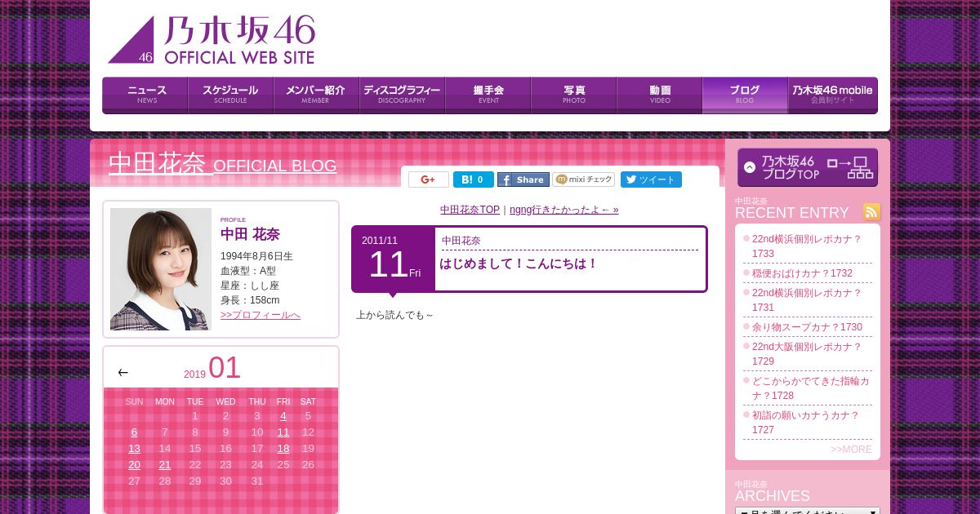
Task: Open entry 22nd横浜個別レポカナ？1731
Action: pos(807,300)
